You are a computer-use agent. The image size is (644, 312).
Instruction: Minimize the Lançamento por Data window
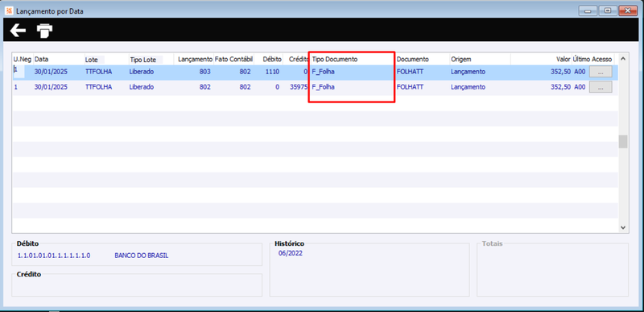[x=588, y=11]
